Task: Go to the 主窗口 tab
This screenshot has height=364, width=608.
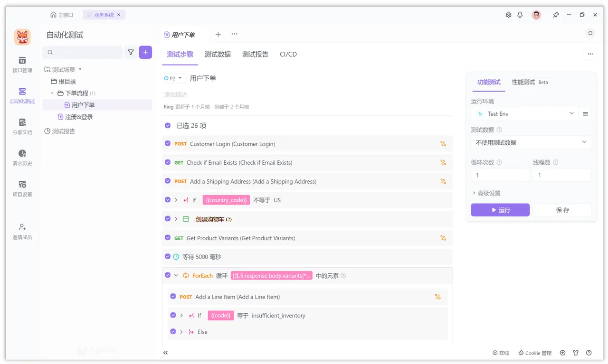Action: pos(62,15)
